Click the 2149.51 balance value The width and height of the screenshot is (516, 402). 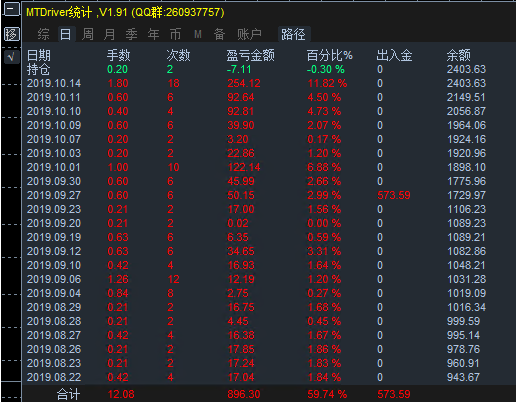[466, 97]
